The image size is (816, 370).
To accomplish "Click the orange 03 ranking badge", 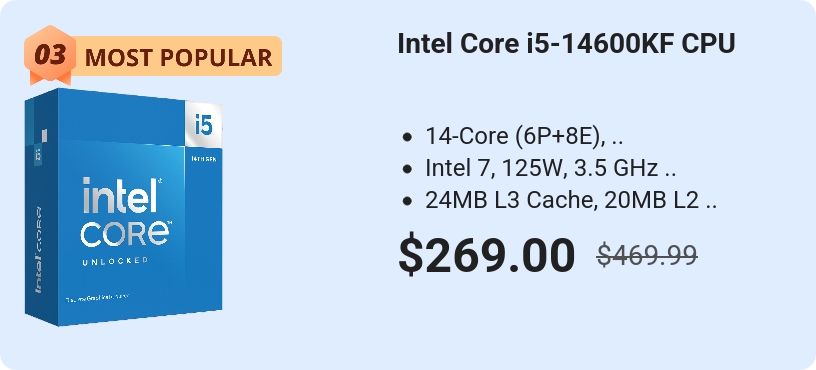I will 50,54.
